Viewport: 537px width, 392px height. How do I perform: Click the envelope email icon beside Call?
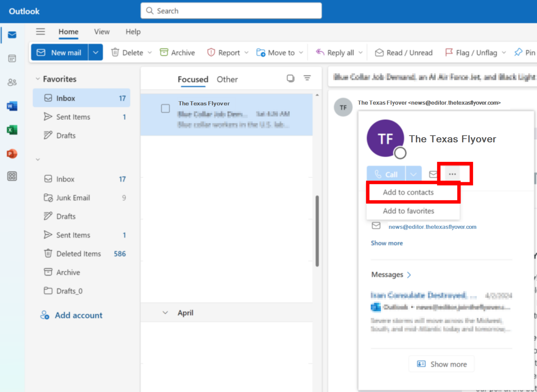[433, 174]
